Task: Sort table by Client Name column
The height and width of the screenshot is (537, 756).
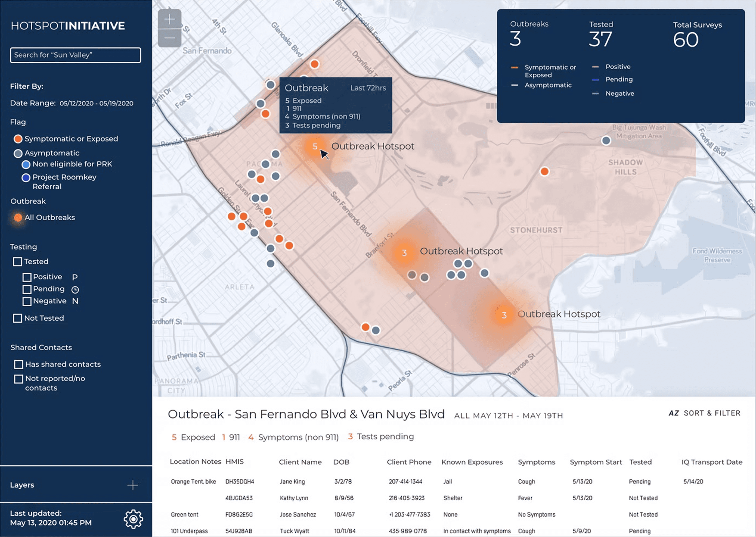Action: pos(300,462)
